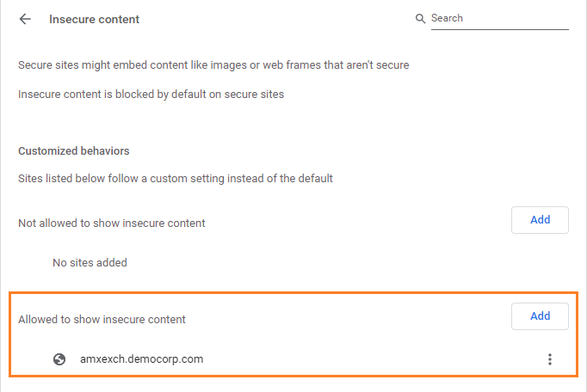Go back using the left arrow
This screenshot has width=587, height=392.
click(25, 19)
